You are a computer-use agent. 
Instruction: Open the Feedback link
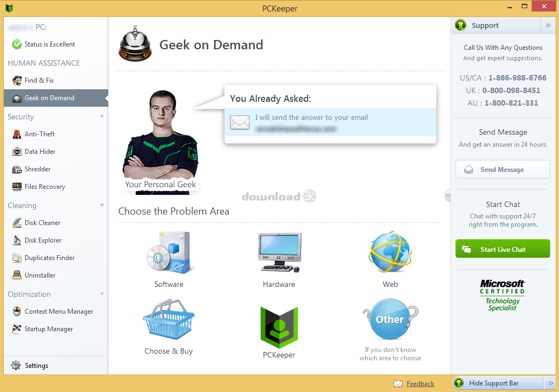click(420, 383)
